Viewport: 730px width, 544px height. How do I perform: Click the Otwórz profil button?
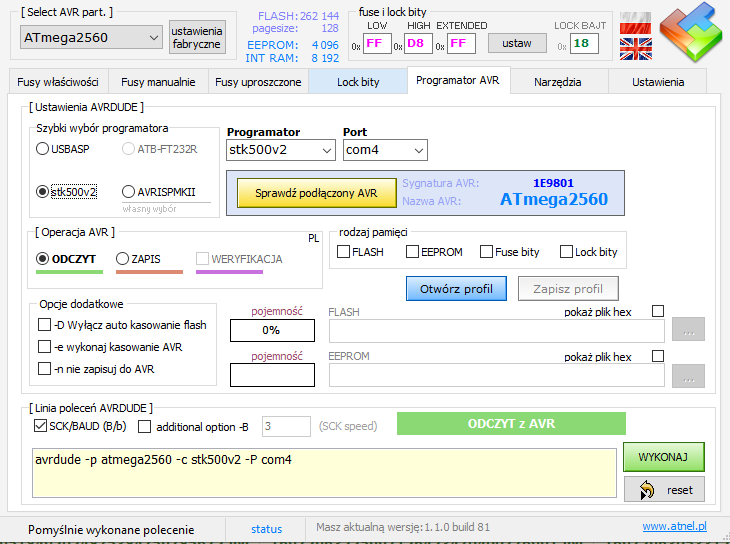(456, 289)
